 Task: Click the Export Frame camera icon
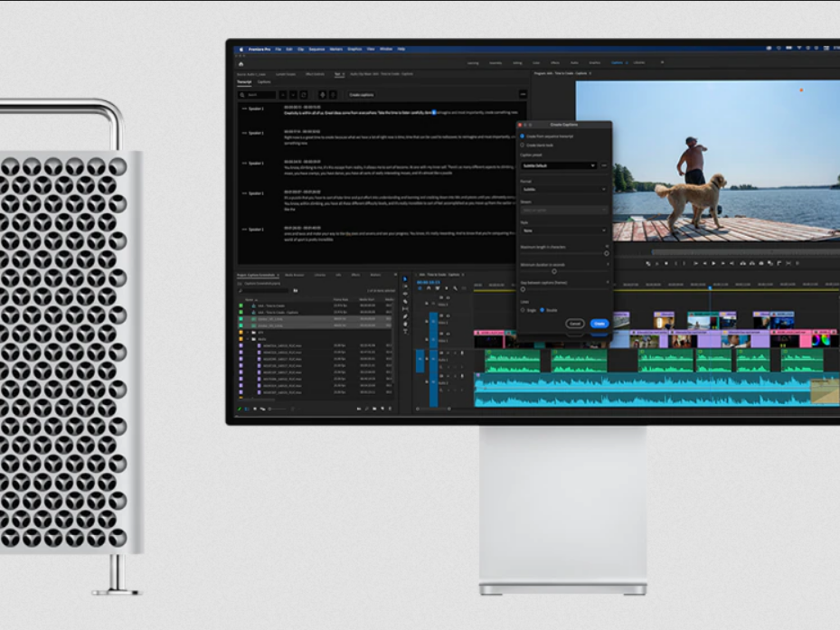(761, 263)
